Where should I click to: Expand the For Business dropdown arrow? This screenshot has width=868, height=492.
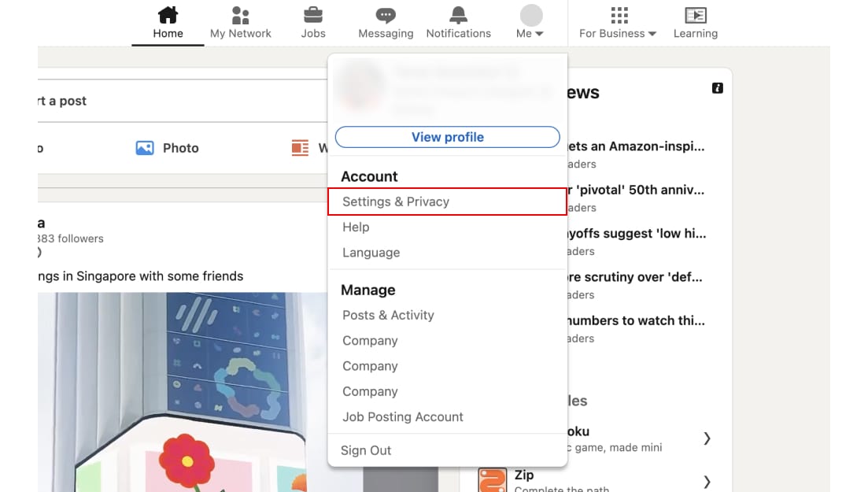[652, 34]
